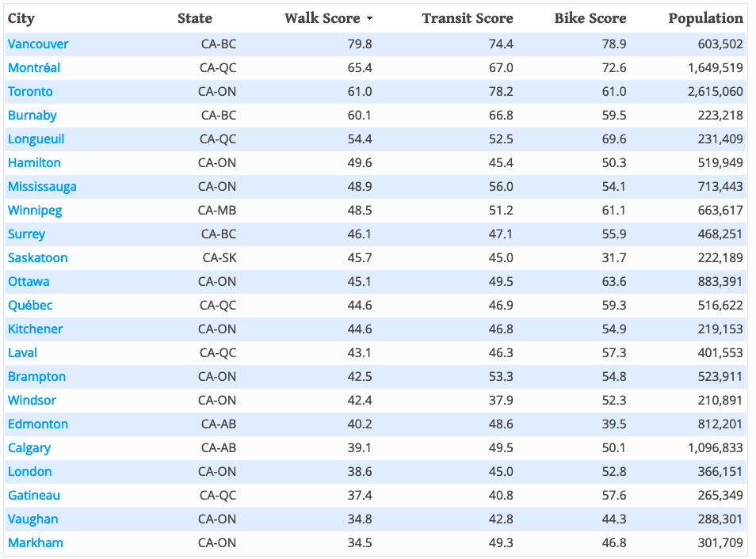The width and height of the screenshot is (756, 559).
Task: Open the Québec city link
Action: point(30,306)
